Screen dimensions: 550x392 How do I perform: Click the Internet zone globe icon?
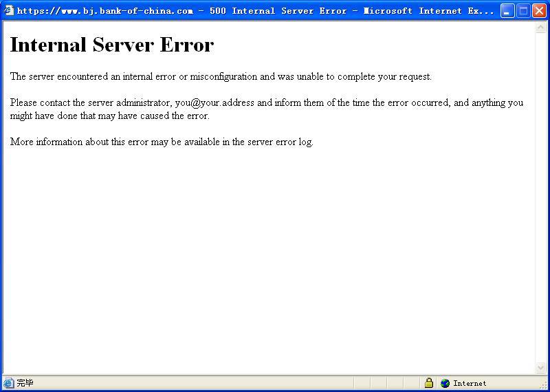click(x=445, y=383)
